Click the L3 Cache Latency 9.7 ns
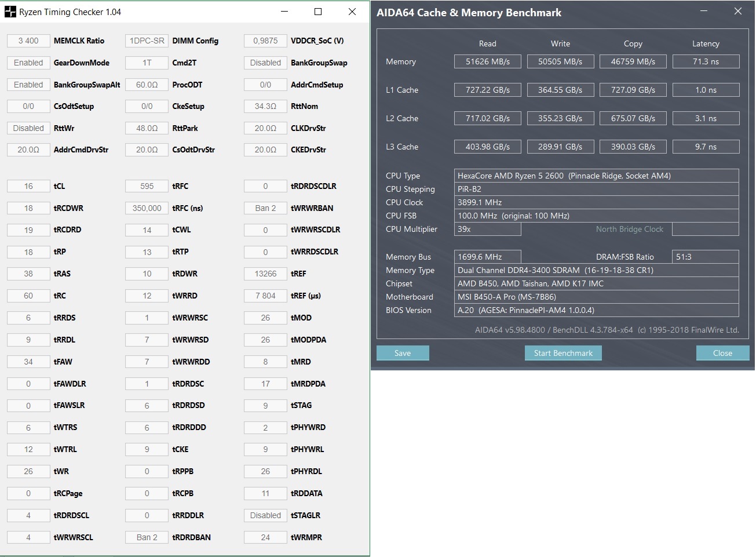Viewport: 756px width, 557px height. tap(706, 147)
